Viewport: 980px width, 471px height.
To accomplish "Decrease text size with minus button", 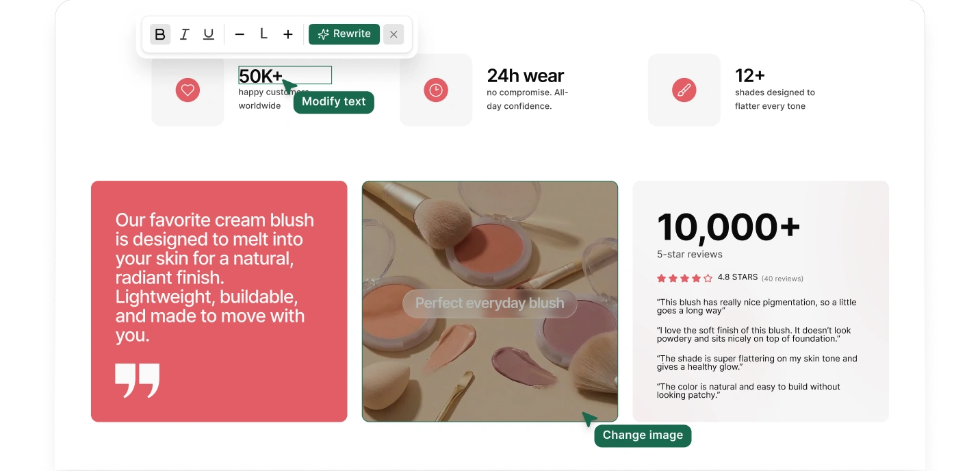I will [240, 34].
